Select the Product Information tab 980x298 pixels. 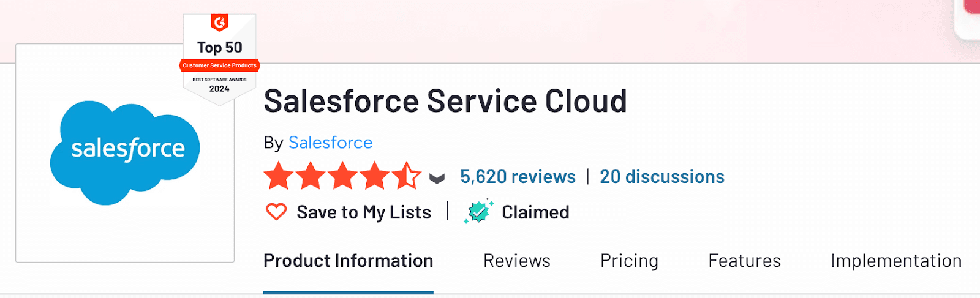[348, 261]
